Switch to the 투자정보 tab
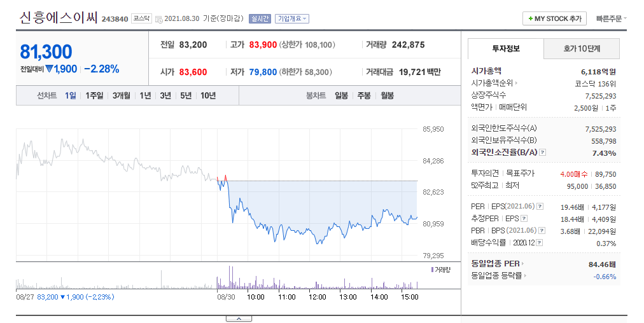Image resolution: width=644 pixels, height=323 pixels. 506,48
